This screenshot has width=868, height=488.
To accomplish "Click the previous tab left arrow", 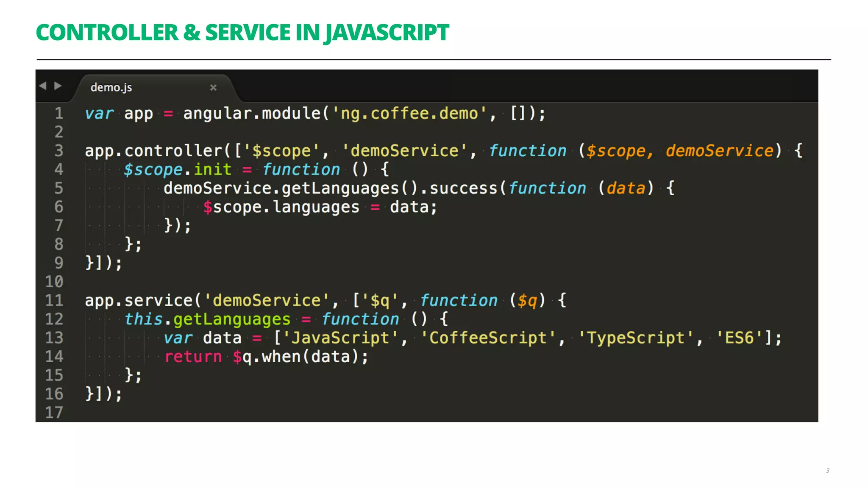I will pos(43,86).
